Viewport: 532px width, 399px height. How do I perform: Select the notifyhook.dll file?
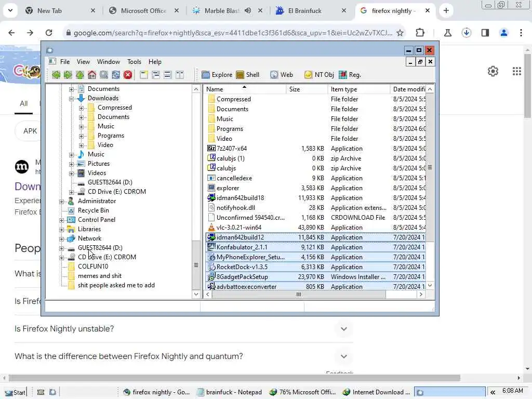[x=236, y=208]
